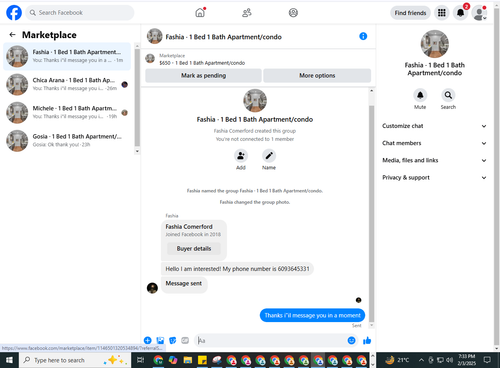500x368 pixels.
Task: Choose a sticker from the composer
Action: pos(173,340)
